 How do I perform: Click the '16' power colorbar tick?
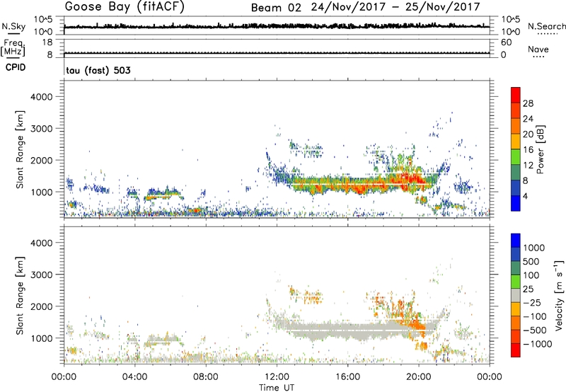[x=528, y=150]
